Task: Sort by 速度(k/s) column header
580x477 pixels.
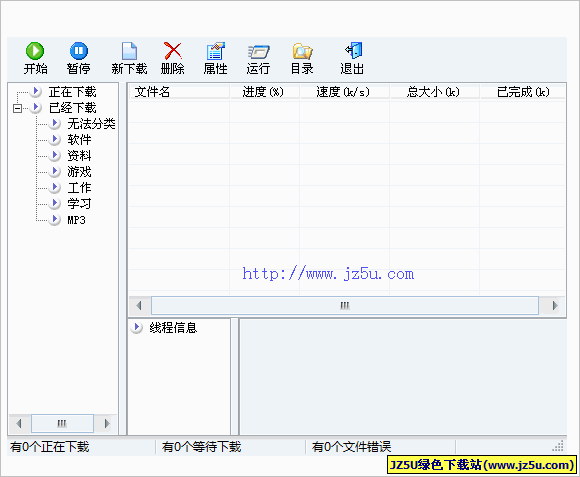Action: click(344, 92)
